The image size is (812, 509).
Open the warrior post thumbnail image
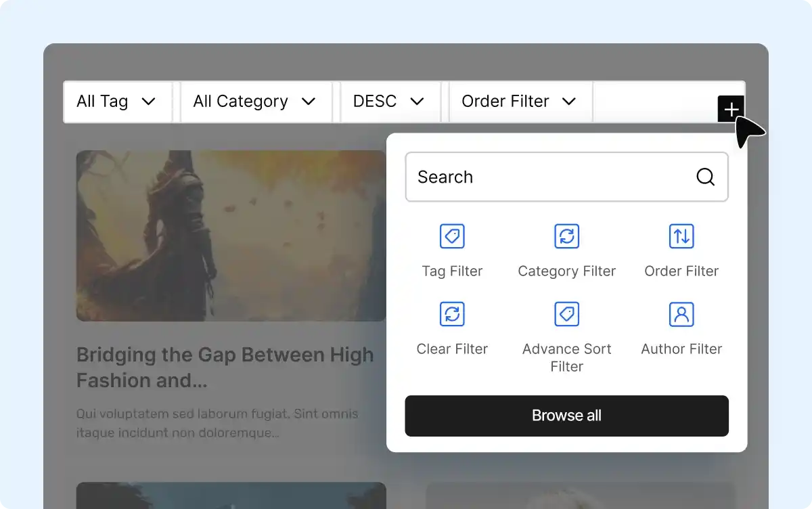pos(230,236)
